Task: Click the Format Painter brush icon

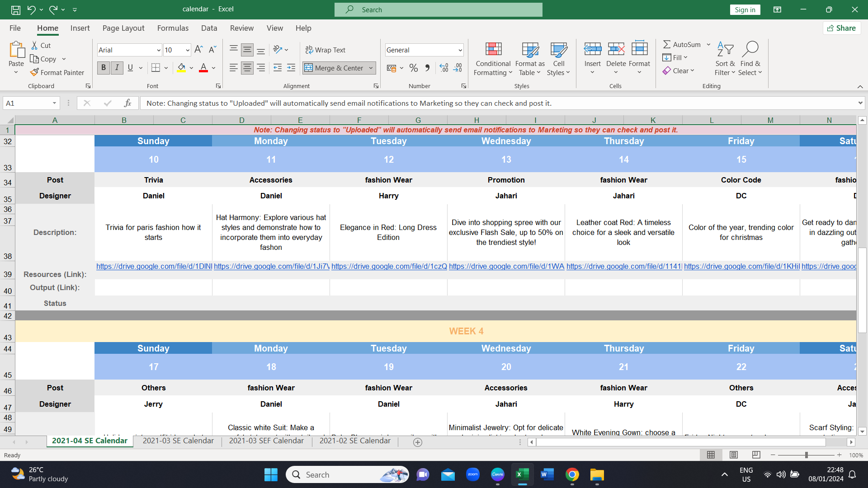Action: tap(34, 72)
